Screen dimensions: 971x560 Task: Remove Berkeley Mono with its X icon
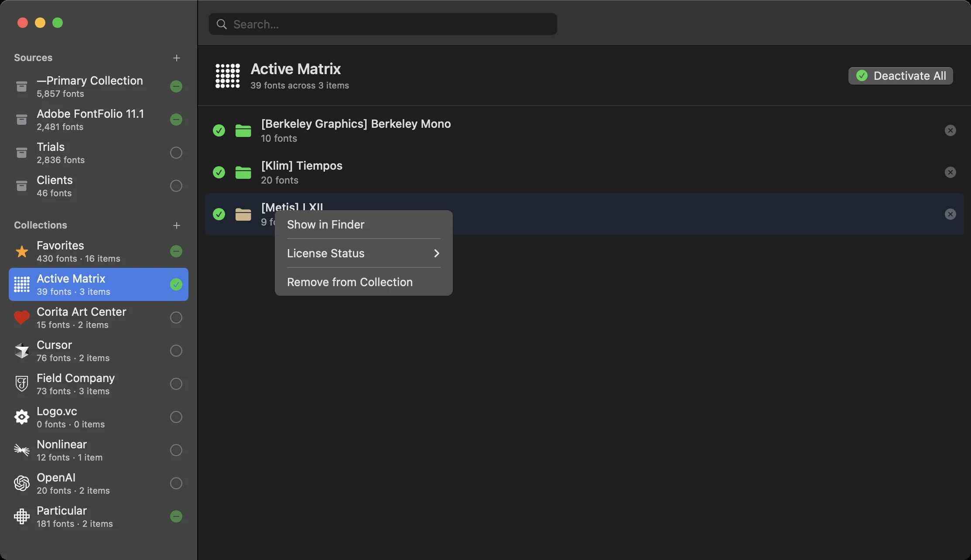[x=950, y=130]
